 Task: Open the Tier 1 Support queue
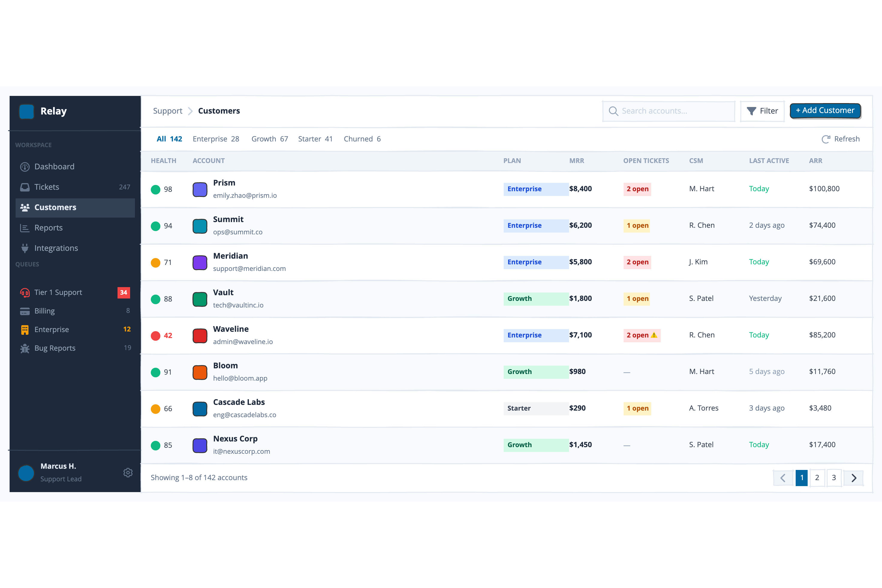75,293
